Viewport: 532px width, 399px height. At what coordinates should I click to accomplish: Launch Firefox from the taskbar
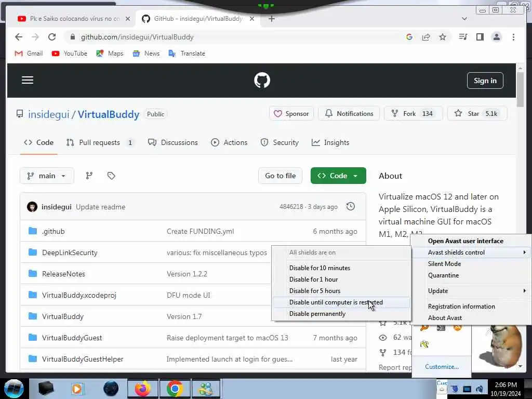pyautogui.click(x=142, y=389)
